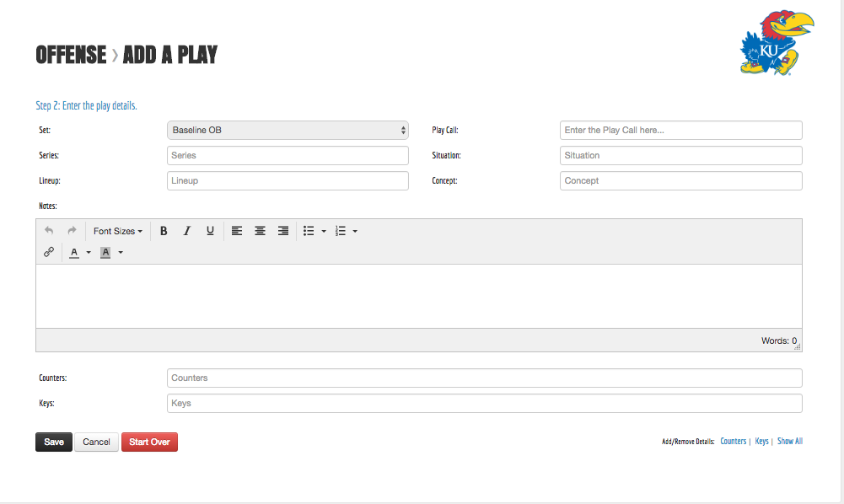844x504 pixels.
Task: Center align the notes text
Action: 261,231
